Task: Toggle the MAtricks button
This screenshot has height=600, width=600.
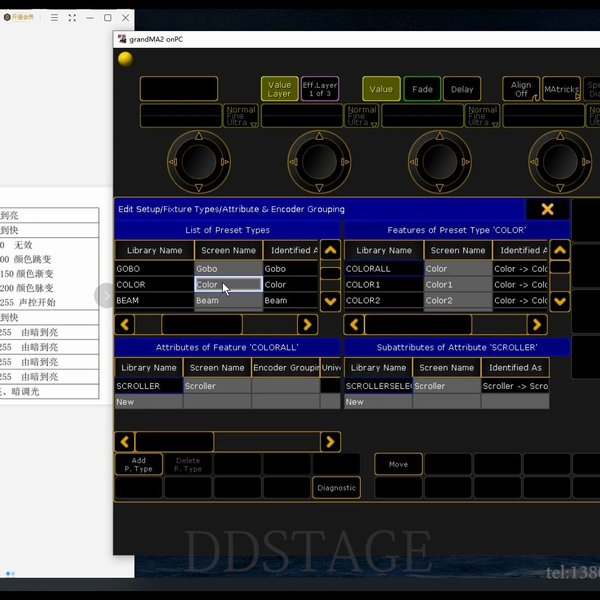Action: (x=561, y=89)
